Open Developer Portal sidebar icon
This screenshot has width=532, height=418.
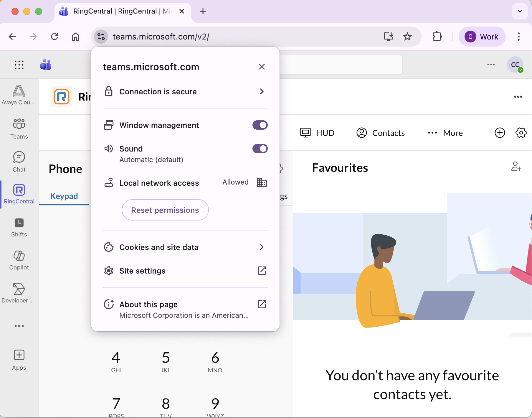pos(19,293)
